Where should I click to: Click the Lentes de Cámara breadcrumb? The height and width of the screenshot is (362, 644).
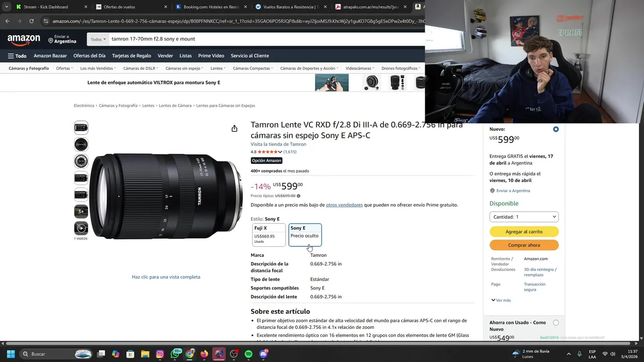pos(175,106)
